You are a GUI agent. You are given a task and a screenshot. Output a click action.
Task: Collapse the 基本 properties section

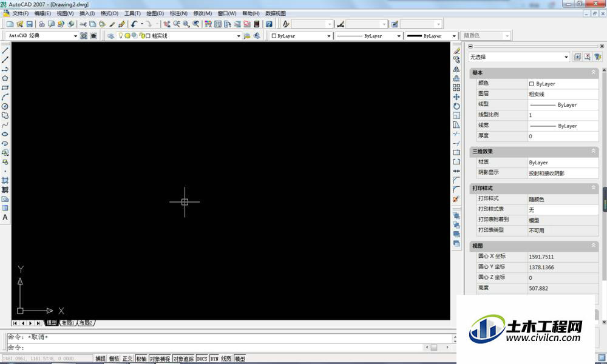click(x=593, y=72)
